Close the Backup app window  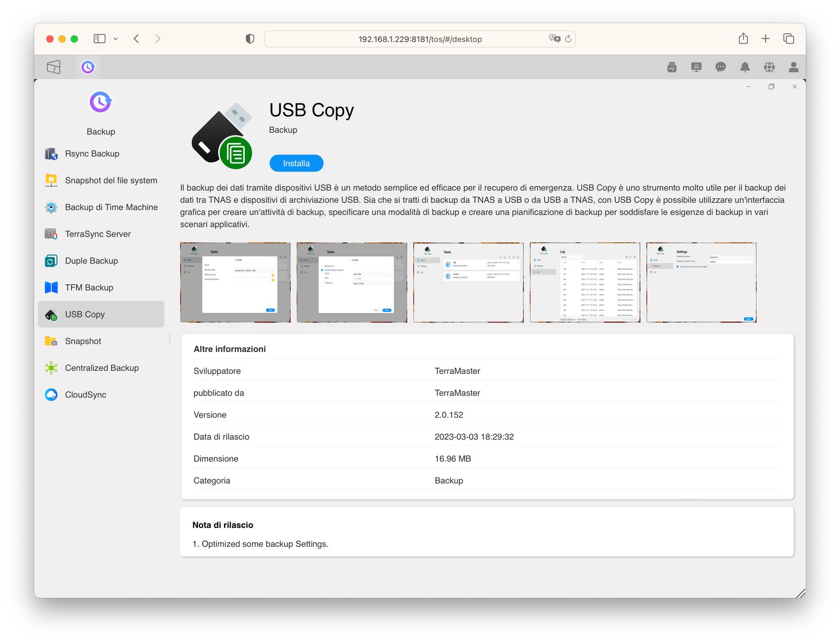click(794, 87)
